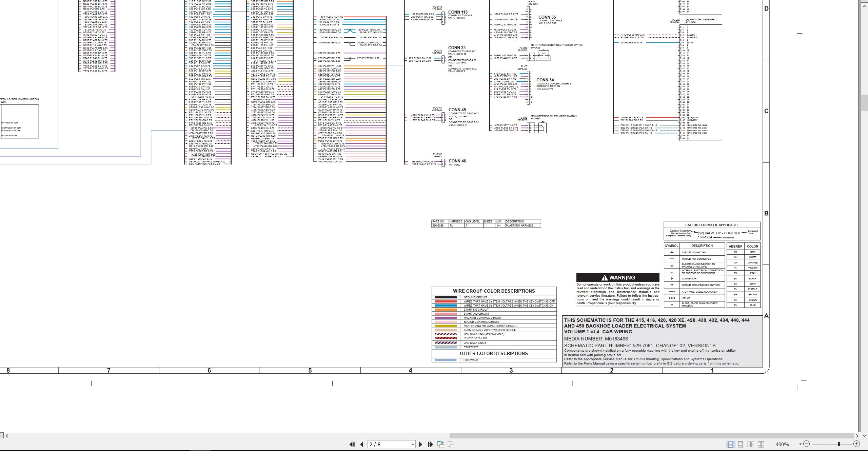This screenshot has width=868, height=451.
Task: Click the CONN 34 label
Action: [545, 80]
